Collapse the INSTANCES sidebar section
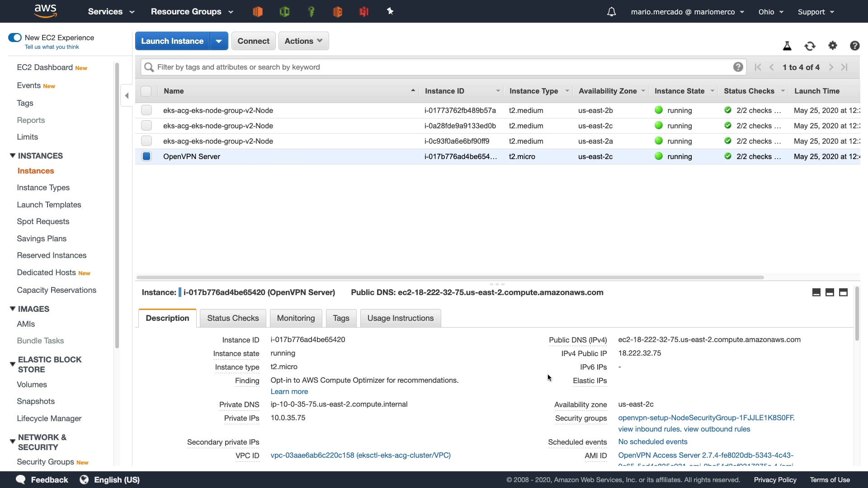Viewport: 868px width, 488px height. coord(13,155)
